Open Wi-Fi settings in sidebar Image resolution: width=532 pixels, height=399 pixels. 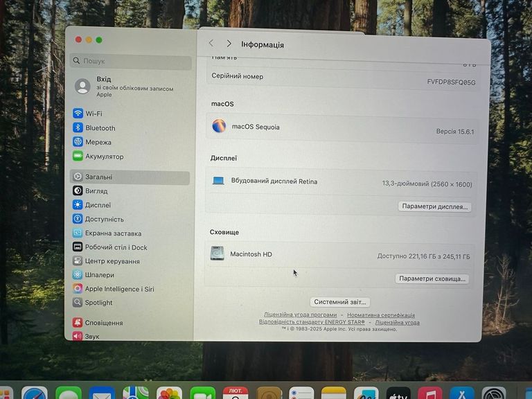87,114
